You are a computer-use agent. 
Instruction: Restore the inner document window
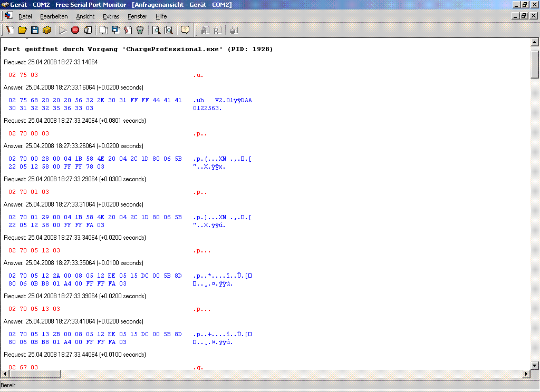(524, 16)
